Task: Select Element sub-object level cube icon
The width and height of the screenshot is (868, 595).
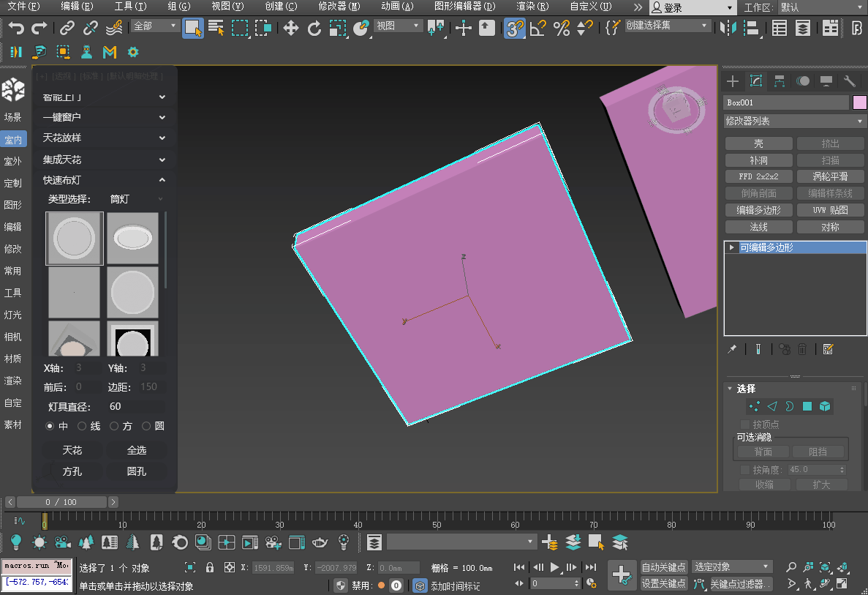Action: 825,406
